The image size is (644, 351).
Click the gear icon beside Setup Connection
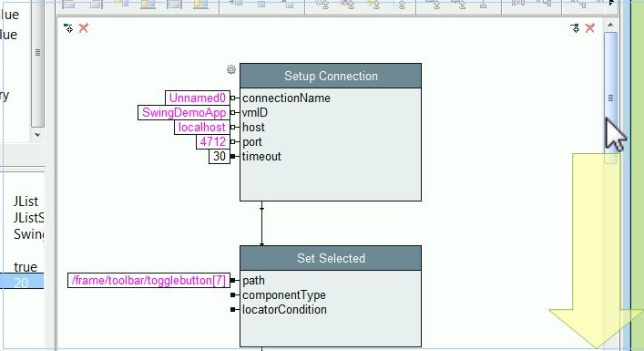point(231,69)
